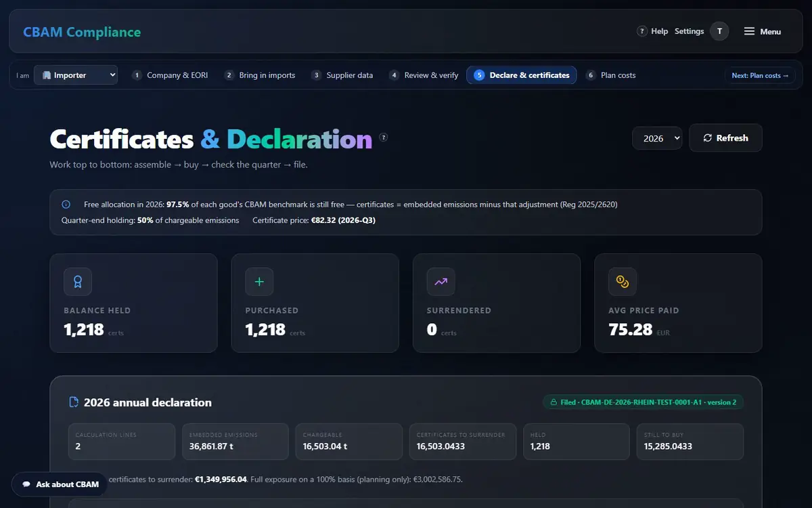Click certificate price €82.32 (2026-Q3)
The width and height of the screenshot is (812, 508).
(344, 220)
